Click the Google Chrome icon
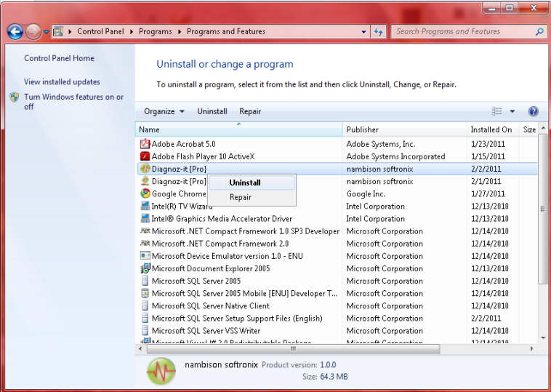 click(x=145, y=193)
